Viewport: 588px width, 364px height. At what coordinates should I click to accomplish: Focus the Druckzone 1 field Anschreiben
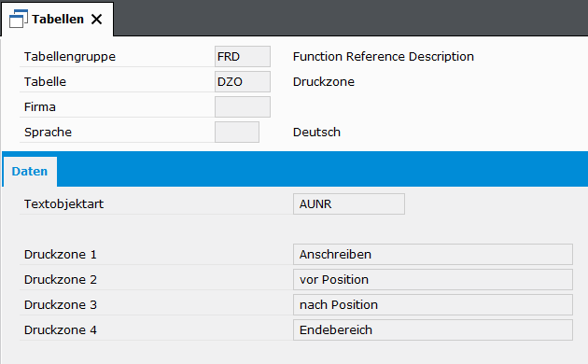tap(433, 254)
